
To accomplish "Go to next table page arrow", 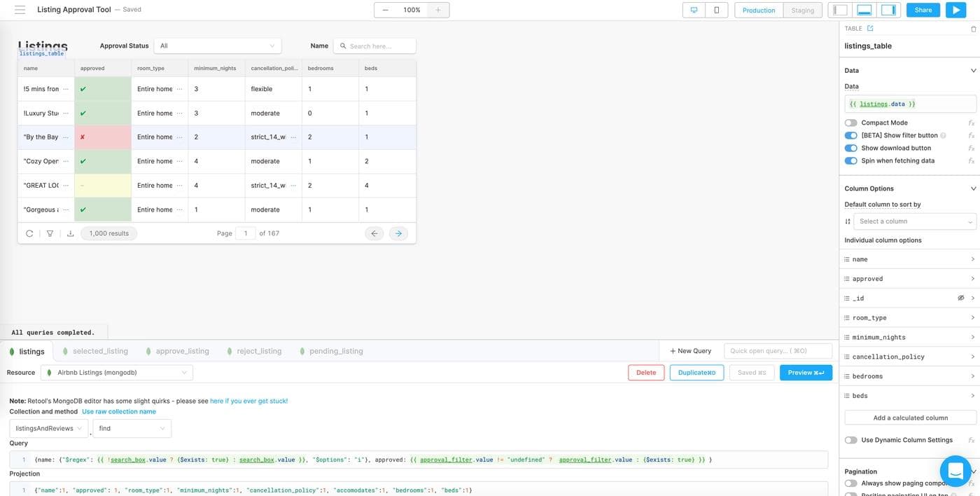I will coord(398,233).
